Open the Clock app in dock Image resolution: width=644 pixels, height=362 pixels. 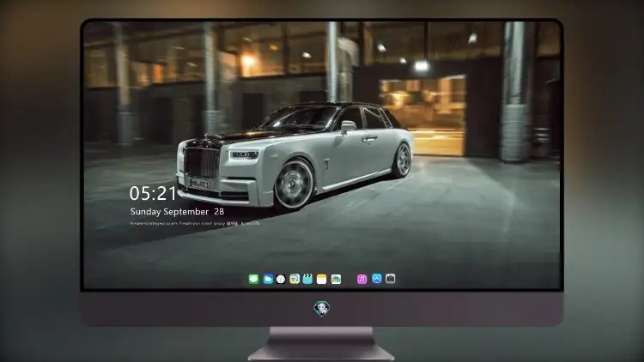(x=281, y=279)
